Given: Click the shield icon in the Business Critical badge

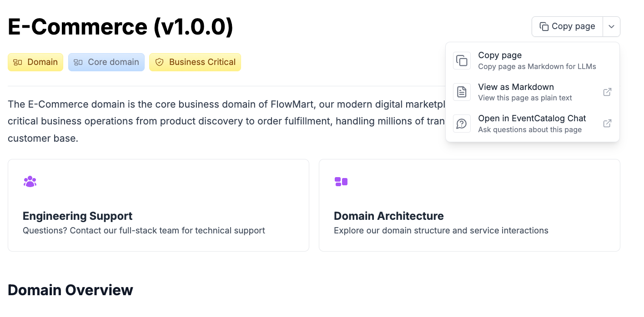Looking at the screenshot, I should click(x=160, y=62).
